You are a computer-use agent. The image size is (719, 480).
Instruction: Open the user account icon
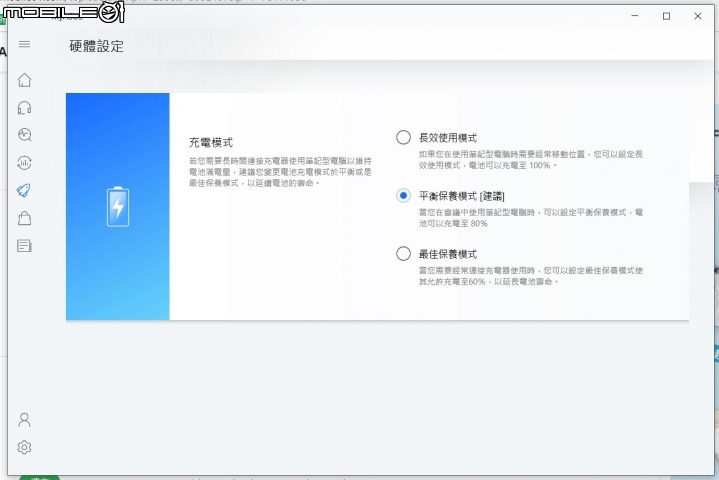coord(24,419)
